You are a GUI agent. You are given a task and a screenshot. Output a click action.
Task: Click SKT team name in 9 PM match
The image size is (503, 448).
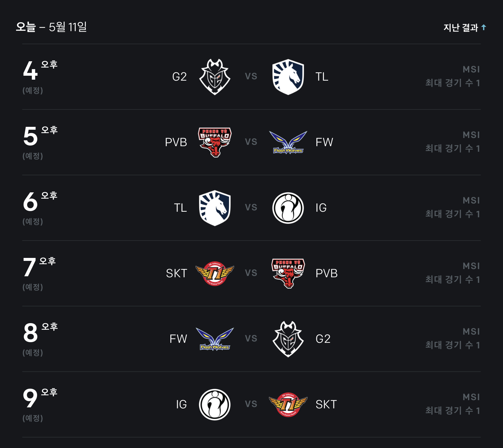coord(326,404)
